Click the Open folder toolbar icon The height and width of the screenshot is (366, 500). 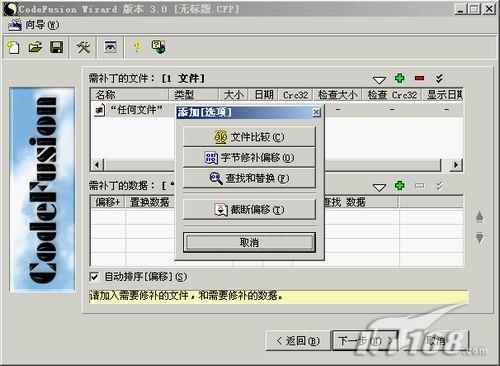tap(35, 47)
